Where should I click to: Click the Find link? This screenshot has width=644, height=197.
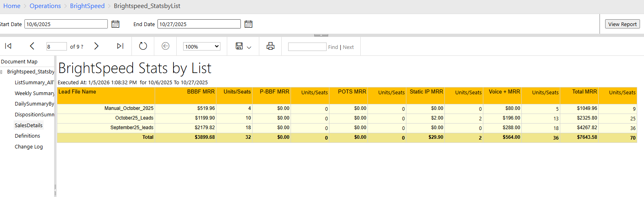pos(333,47)
